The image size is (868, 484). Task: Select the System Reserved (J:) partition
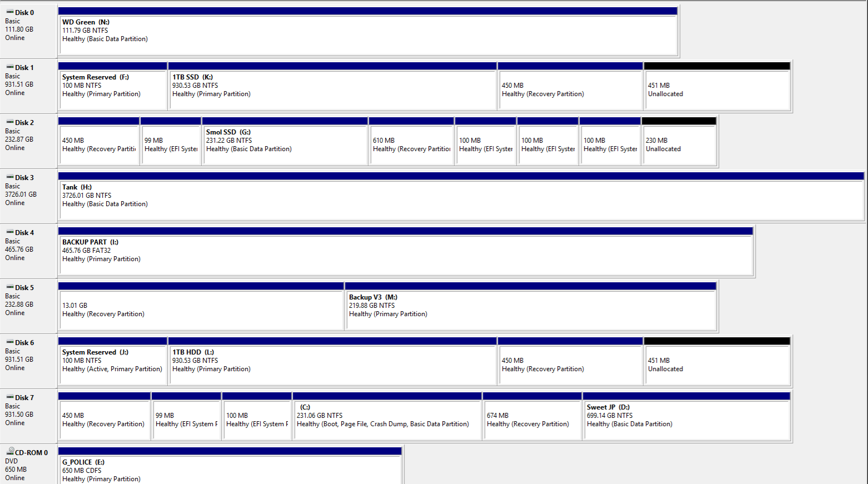112,361
